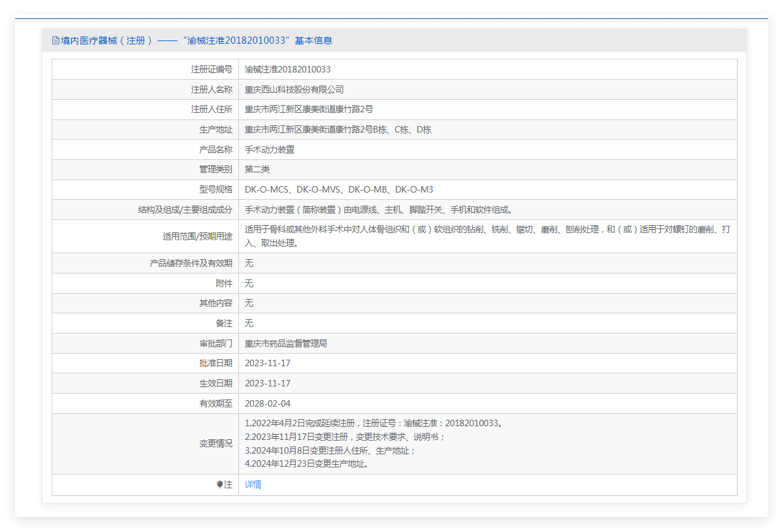
Task: Click the 生产地址 value with B栋、C栋、D栋
Action: [x=338, y=130]
